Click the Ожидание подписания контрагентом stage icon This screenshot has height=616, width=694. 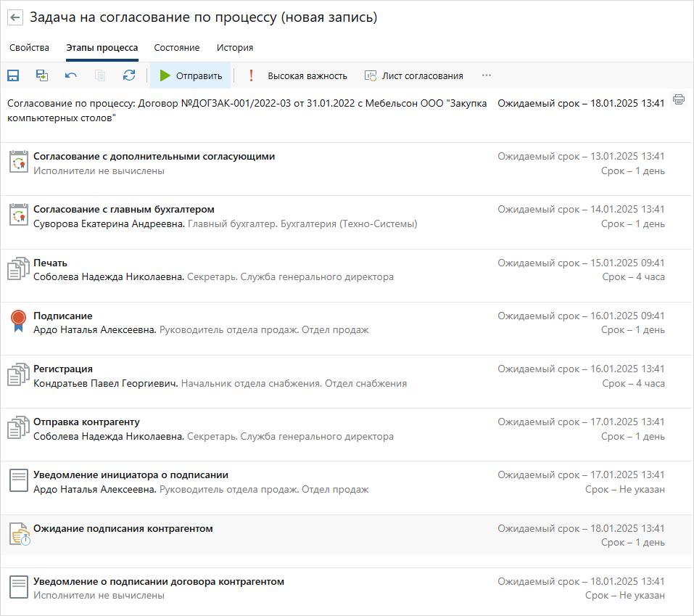tap(18, 535)
